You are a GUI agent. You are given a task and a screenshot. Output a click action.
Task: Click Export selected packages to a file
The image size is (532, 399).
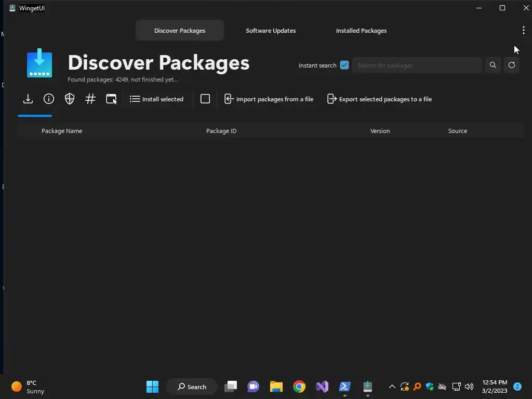379,99
